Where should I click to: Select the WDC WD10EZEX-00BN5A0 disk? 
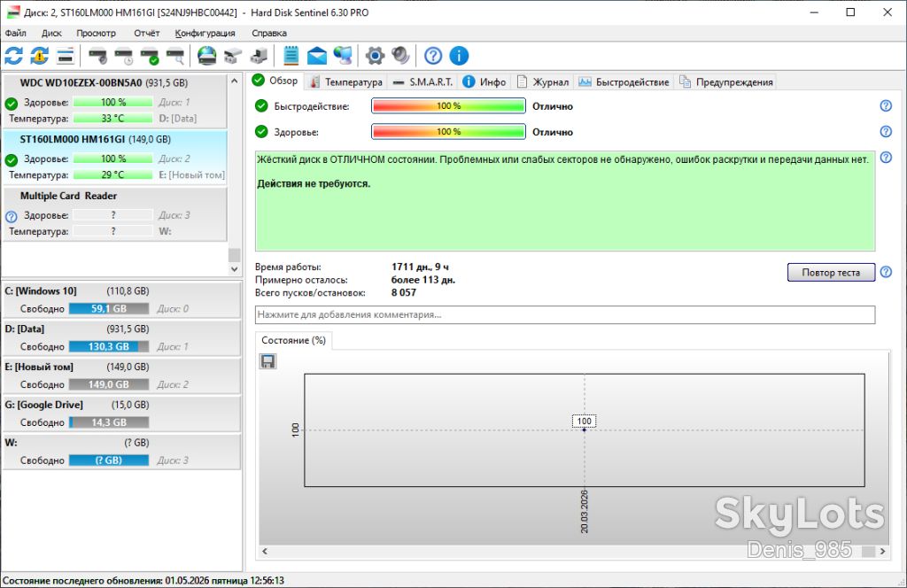(x=114, y=101)
